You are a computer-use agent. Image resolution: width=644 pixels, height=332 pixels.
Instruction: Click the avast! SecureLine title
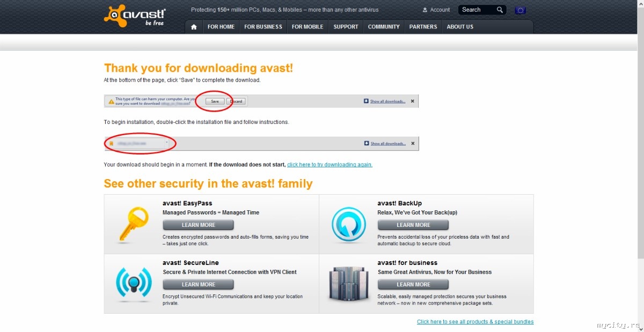189,263
